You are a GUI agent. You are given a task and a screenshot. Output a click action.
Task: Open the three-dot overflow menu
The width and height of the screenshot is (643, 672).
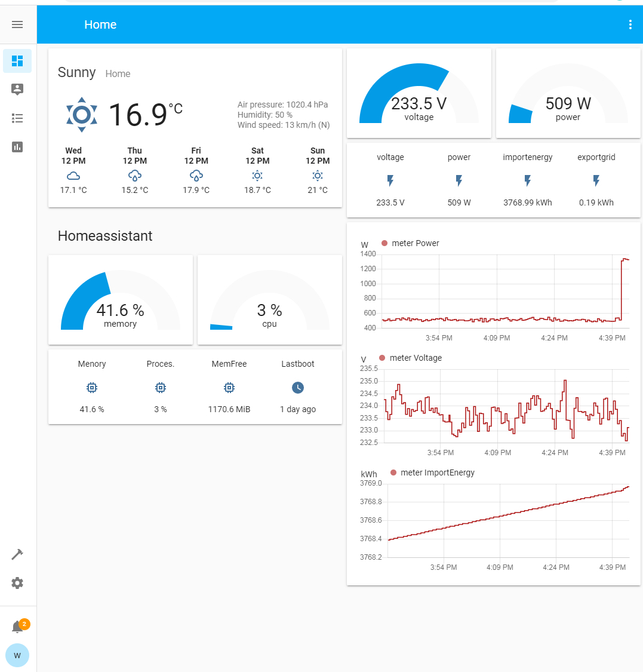pos(630,24)
